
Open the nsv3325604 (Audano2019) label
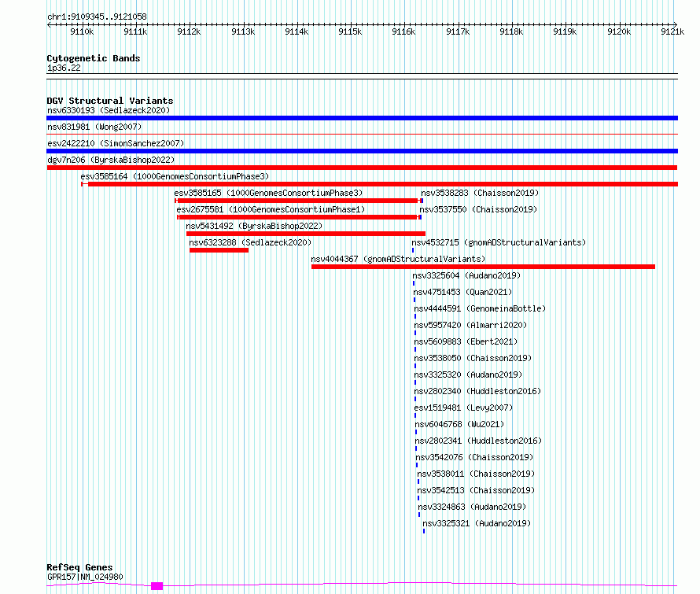(x=466, y=275)
